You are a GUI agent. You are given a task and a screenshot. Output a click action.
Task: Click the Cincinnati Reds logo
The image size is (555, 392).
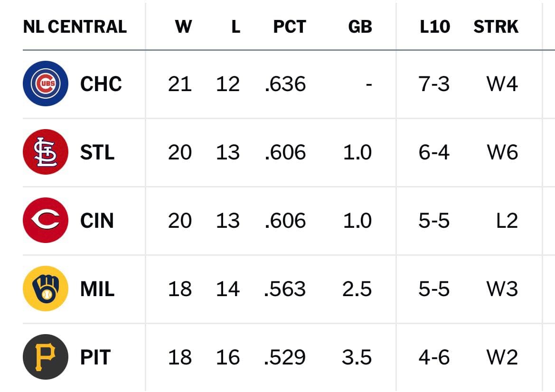point(46,220)
